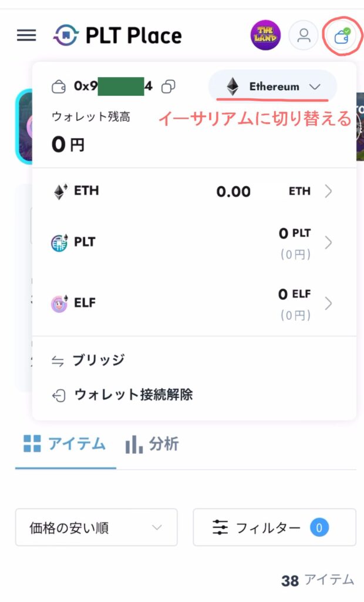
Task: Expand the PLT balance row chevron
Action: [328, 243]
